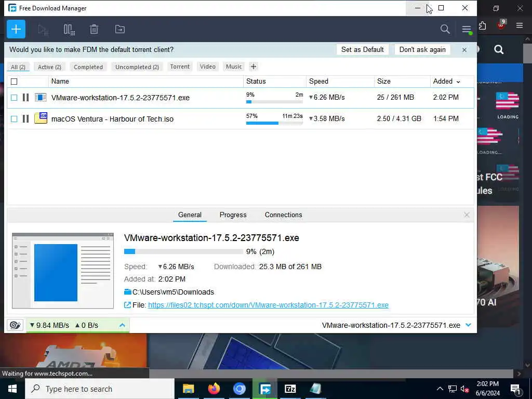Switch to the General details tab
Screen dimensions: 532x399
[190, 215]
